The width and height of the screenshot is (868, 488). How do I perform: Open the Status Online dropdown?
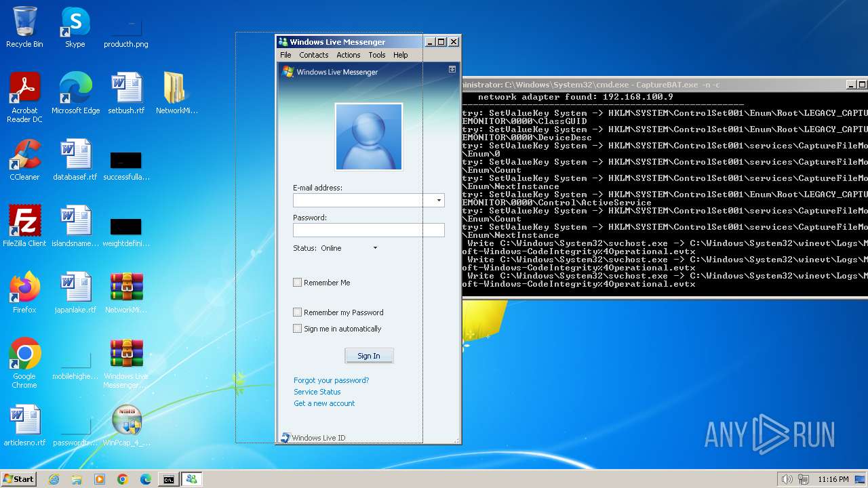[349, 248]
